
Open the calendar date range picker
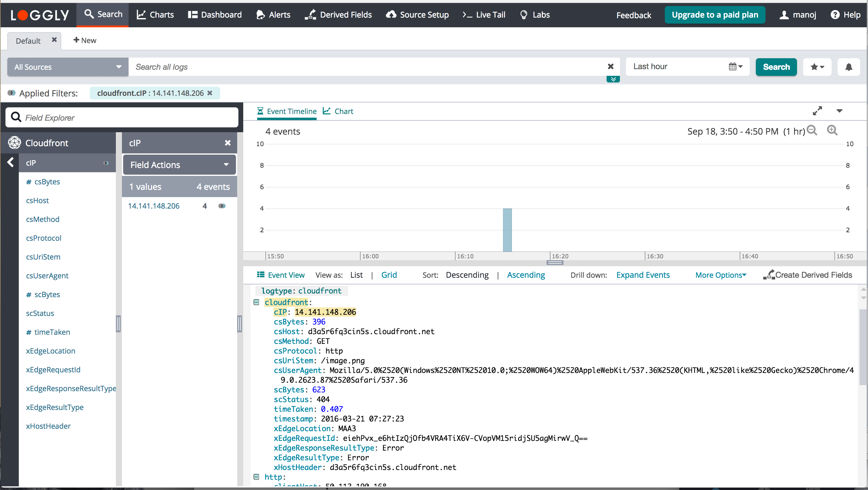(x=735, y=66)
